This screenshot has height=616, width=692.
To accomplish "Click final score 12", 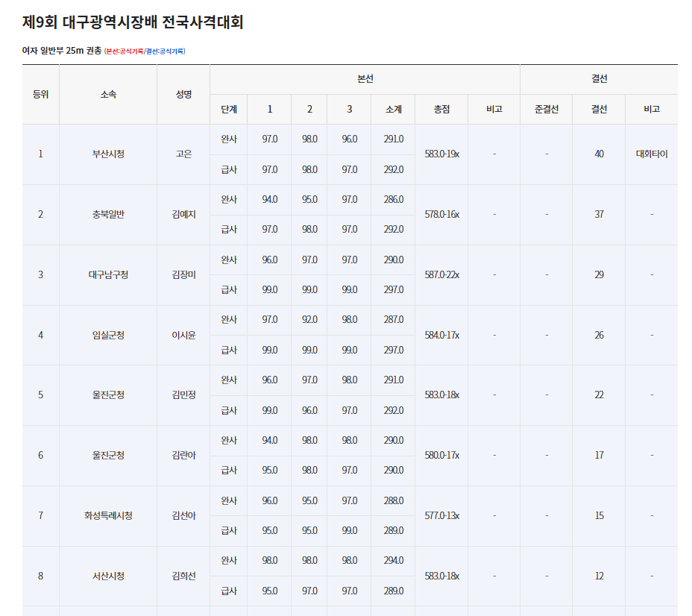I will pos(599,576).
